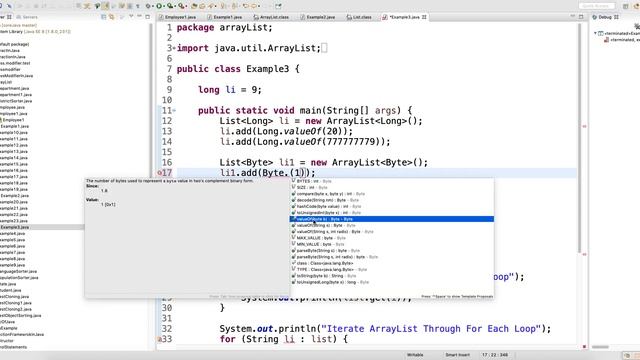Open dropdown arrow beside Run launch icon
The image size is (640, 360).
pyautogui.click(x=164, y=6)
